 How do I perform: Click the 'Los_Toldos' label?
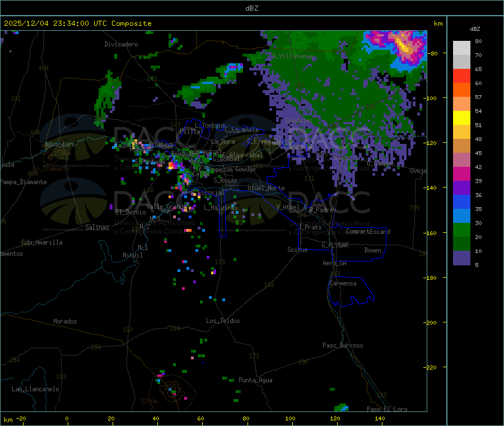tap(223, 321)
